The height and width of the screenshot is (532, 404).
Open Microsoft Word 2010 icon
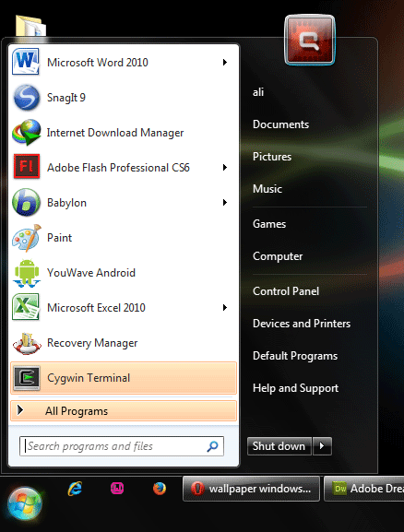click(26, 62)
